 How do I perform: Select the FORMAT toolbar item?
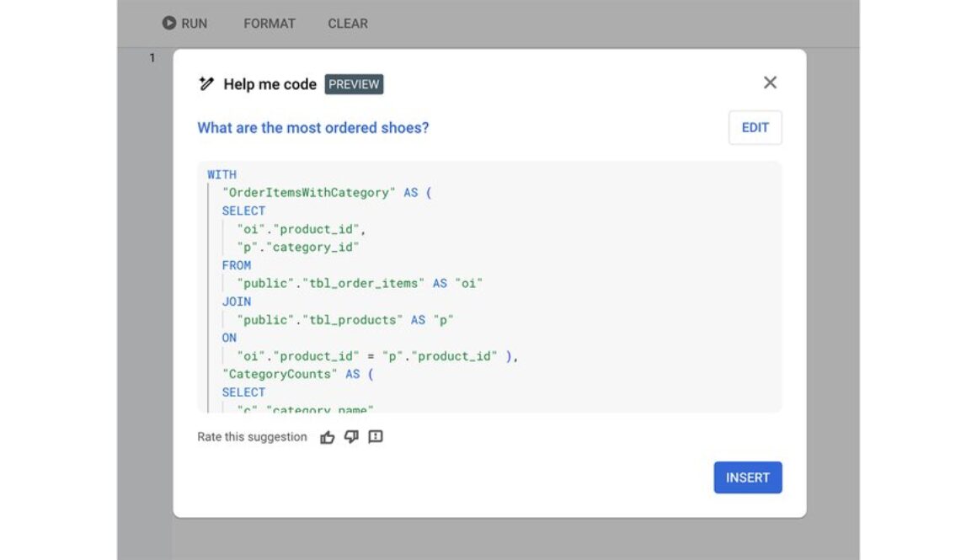point(269,24)
